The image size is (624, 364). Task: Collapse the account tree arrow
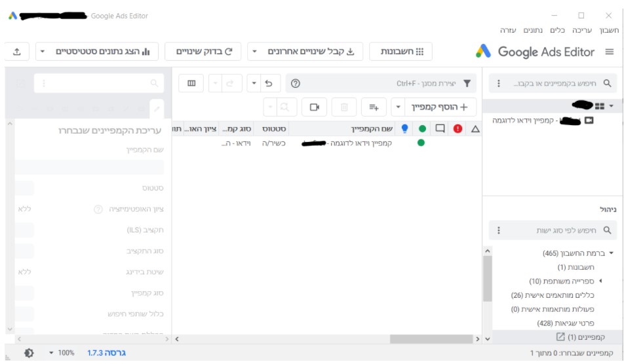tap(612, 105)
